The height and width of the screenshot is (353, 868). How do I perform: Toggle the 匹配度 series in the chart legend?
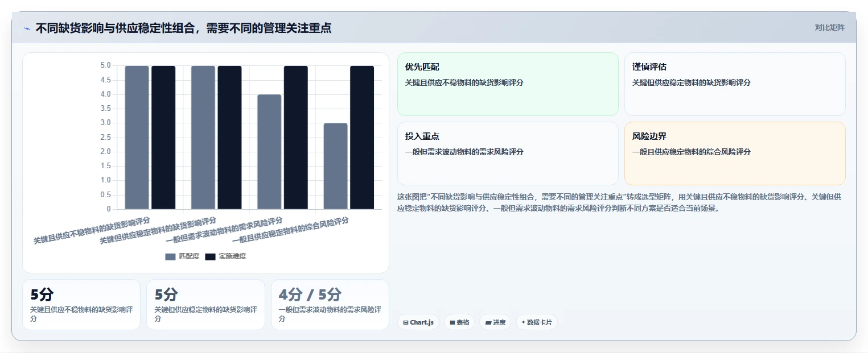click(182, 256)
